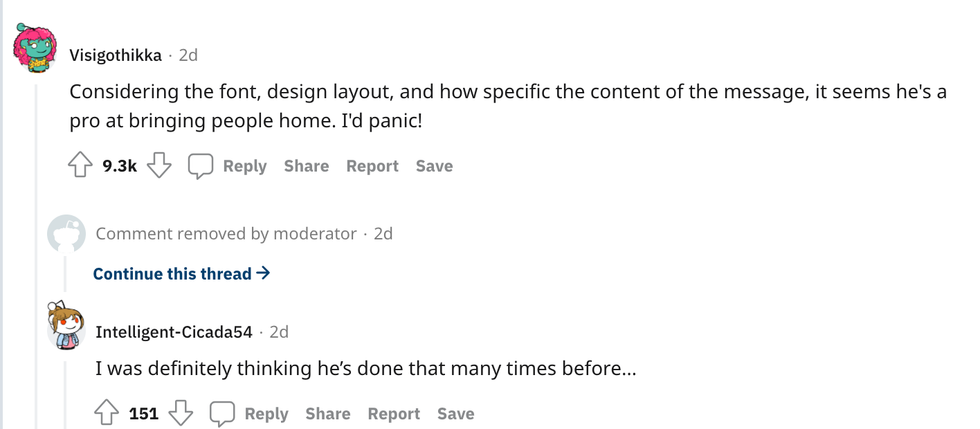Downvote Visigothikka's comment
This screenshot has height=429, width=980.
160,166
